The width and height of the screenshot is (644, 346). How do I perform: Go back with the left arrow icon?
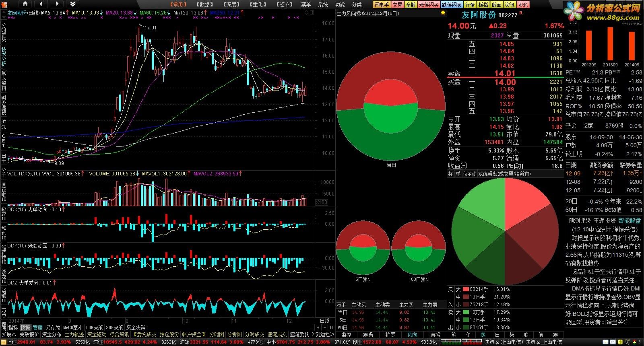click(x=41, y=4)
